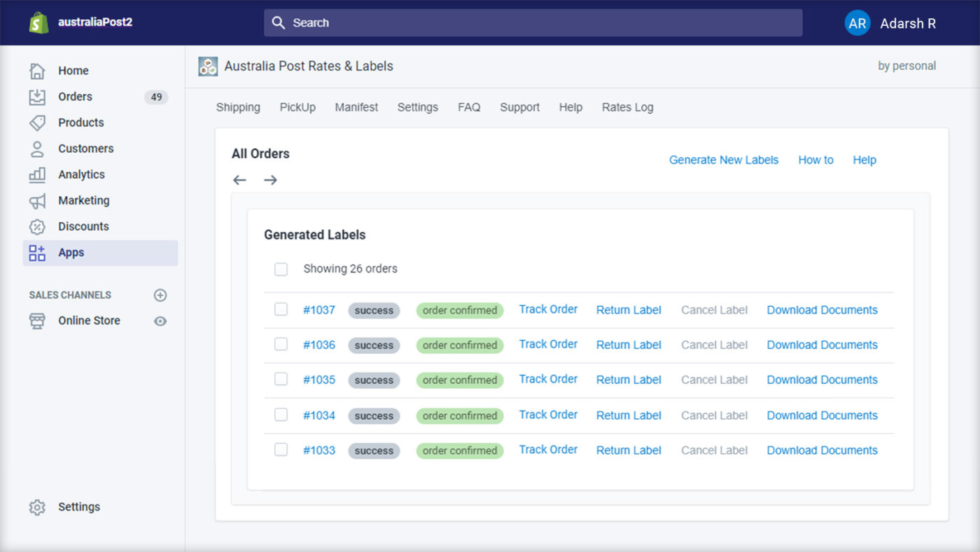Click Help link beside How to

[x=864, y=160]
